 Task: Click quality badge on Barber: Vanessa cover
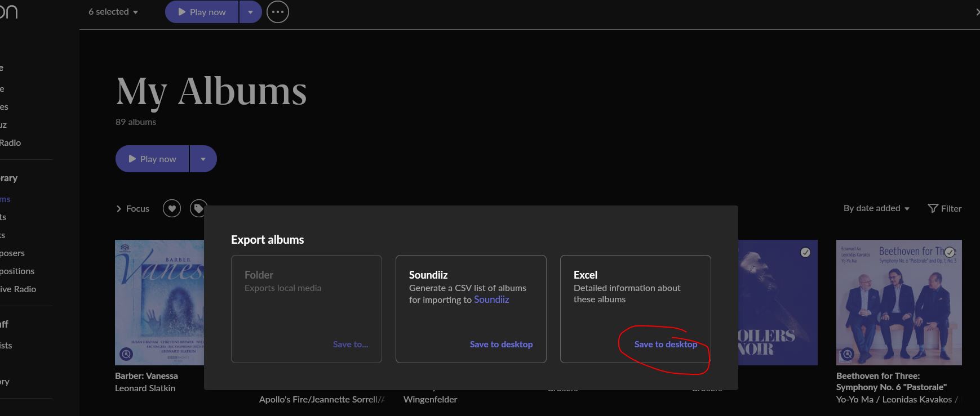point(126,354)
